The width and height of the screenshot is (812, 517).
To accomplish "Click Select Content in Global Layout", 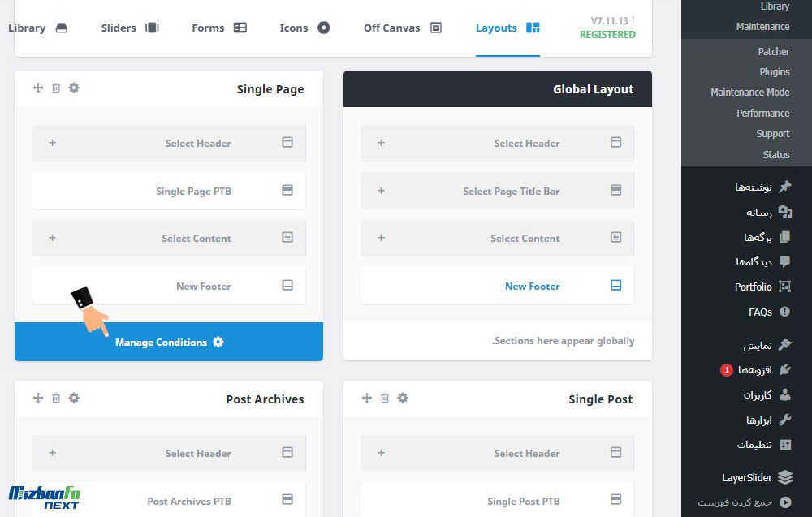I will pos(525,239).
